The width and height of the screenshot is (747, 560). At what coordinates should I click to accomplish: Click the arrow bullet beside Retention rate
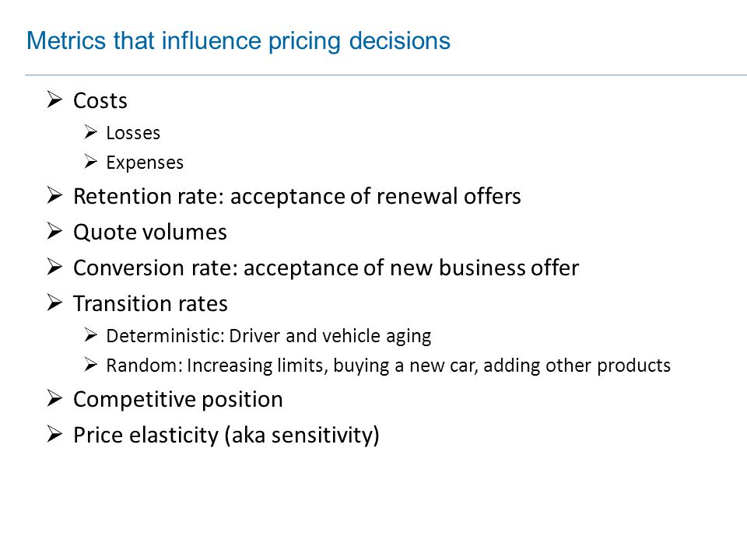[x=54, y=195]
